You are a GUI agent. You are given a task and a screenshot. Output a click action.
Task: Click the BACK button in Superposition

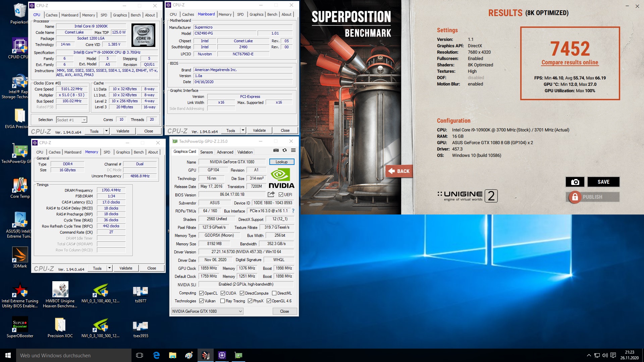[399, 171]
